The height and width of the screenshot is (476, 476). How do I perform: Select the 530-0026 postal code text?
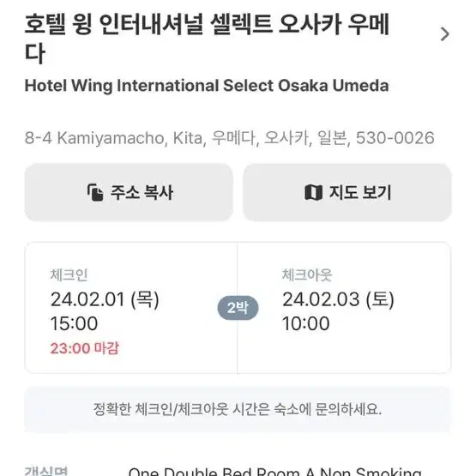395,138
